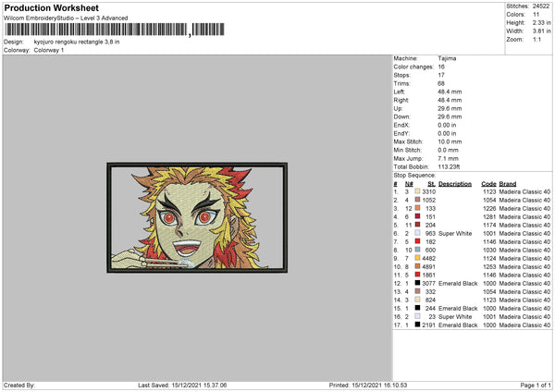This screenshot has width=555, height=392.
Task: Select the Machine value Tajima
Action: (x=447, y=58)
